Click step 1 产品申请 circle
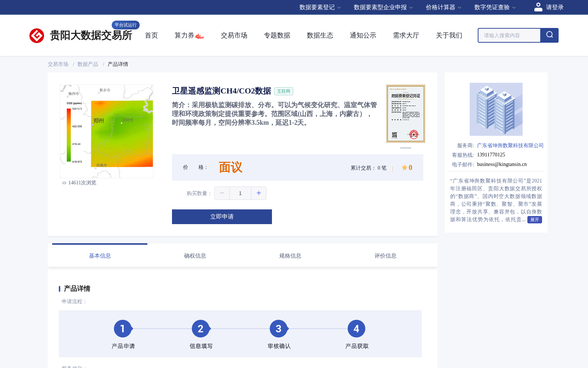Image resolution: width=588 pixels, height=368 pixels. click(x=123, y=329)
